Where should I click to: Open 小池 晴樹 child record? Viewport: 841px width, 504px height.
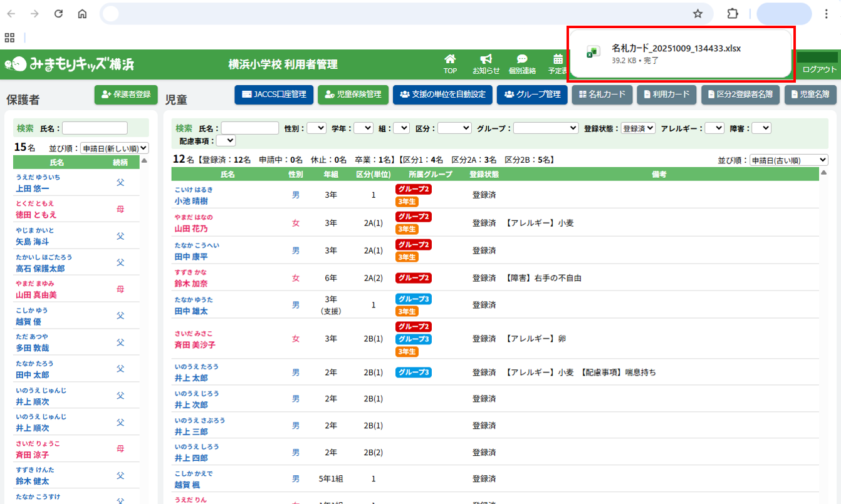191,201
